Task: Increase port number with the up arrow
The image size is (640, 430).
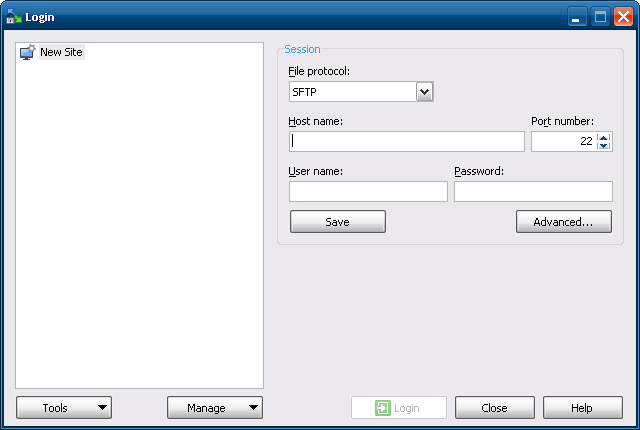Action: pyautogui.click(x=603, y=137)
